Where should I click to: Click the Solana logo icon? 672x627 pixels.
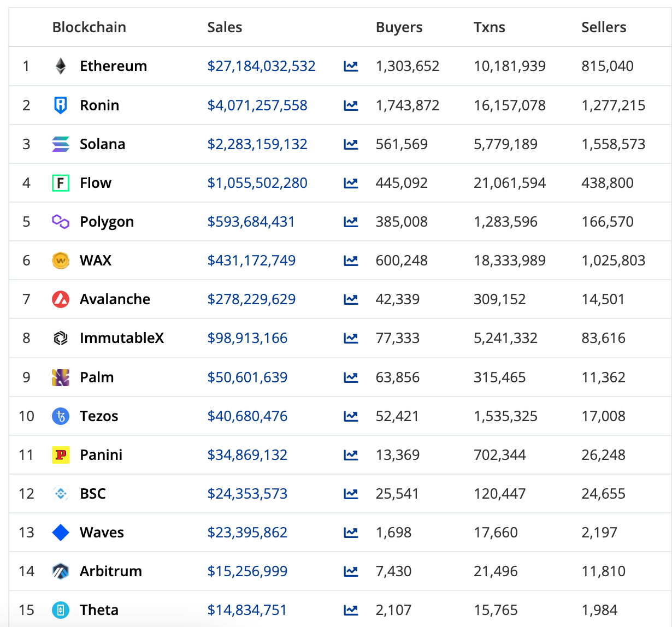[x=61, y=144]
